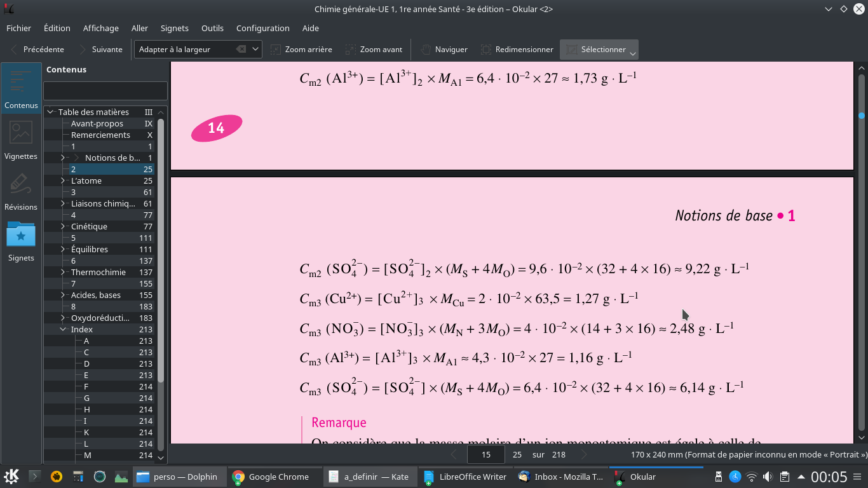Click the Okular taskbar entry

click(656, 477)
